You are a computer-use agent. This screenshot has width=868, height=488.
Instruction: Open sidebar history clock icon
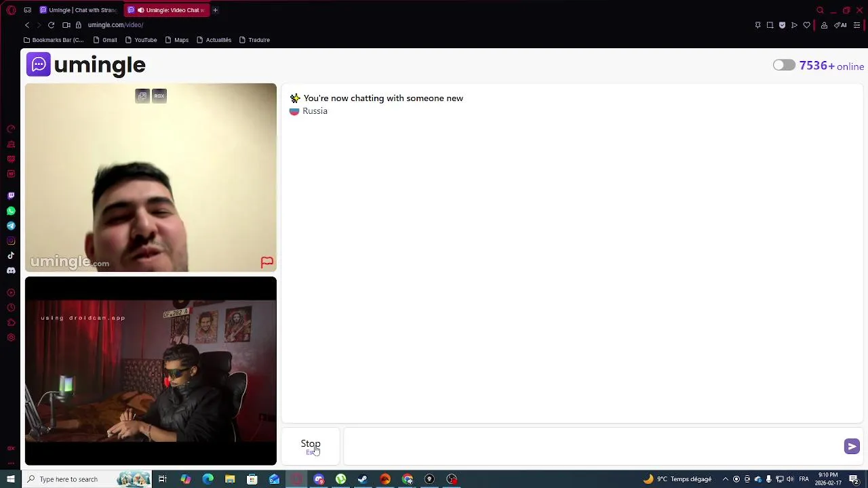tap(11, 308)
